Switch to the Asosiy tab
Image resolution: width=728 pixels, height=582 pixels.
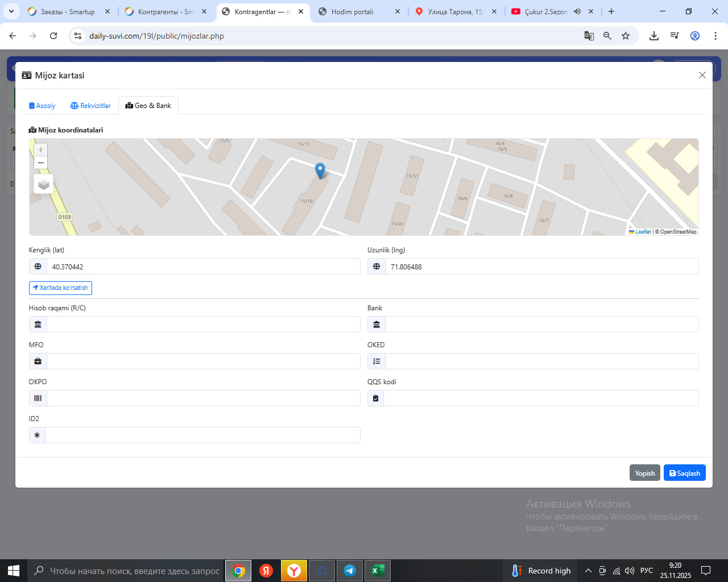[x=42, y=106]
